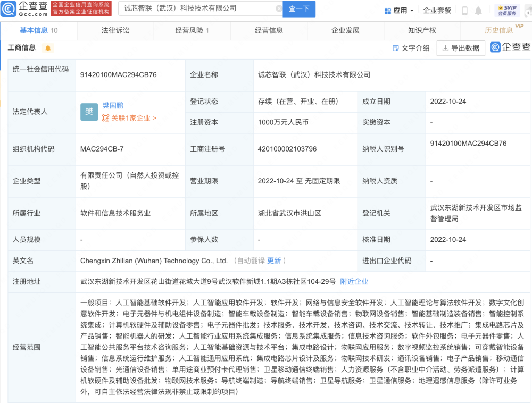
Task: Open the 知识产权 tab
Action: pyautogui.click(x=422, y=30)
